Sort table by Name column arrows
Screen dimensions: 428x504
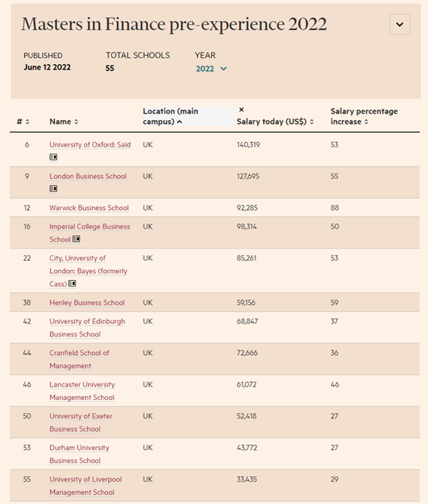(x=76, y=122)
